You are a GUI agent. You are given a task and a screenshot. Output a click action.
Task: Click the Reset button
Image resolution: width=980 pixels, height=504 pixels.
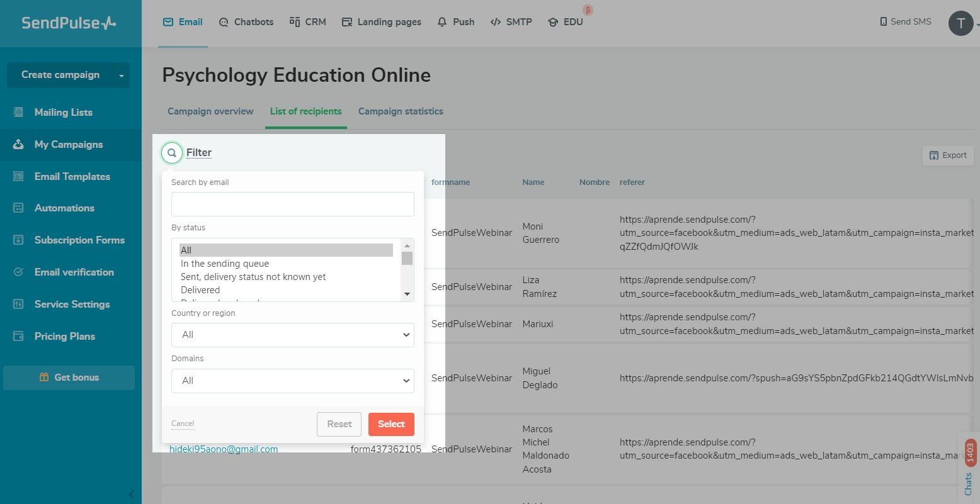(339, 424)
